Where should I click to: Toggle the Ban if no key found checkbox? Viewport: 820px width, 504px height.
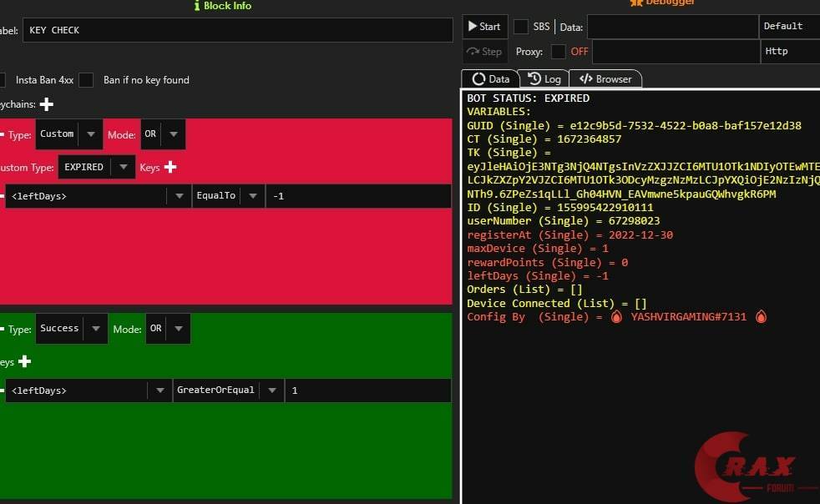[x=86, y=80]
